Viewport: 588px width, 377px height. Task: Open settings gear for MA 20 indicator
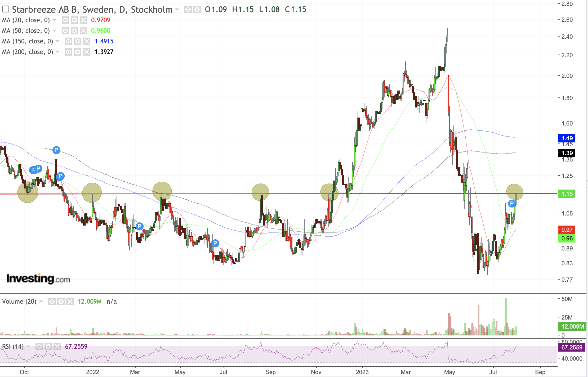click(74, 20)
